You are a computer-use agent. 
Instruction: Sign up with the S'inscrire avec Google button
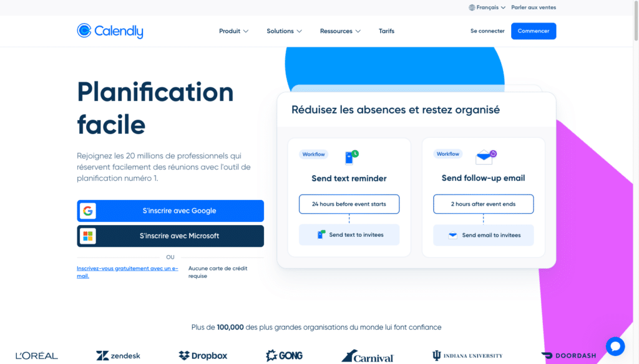click(170, 211)
